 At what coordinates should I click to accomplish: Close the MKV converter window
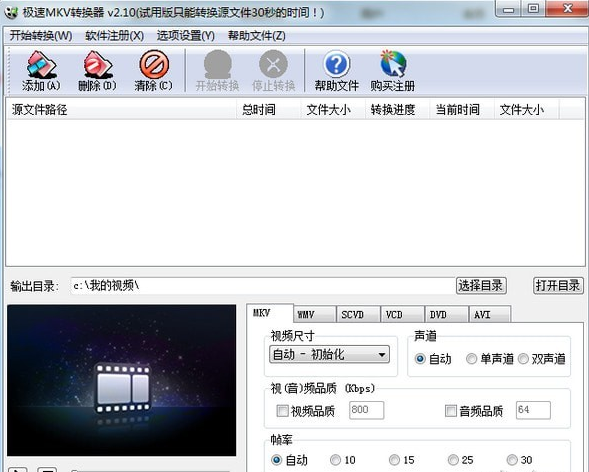(x=567, y=9)
